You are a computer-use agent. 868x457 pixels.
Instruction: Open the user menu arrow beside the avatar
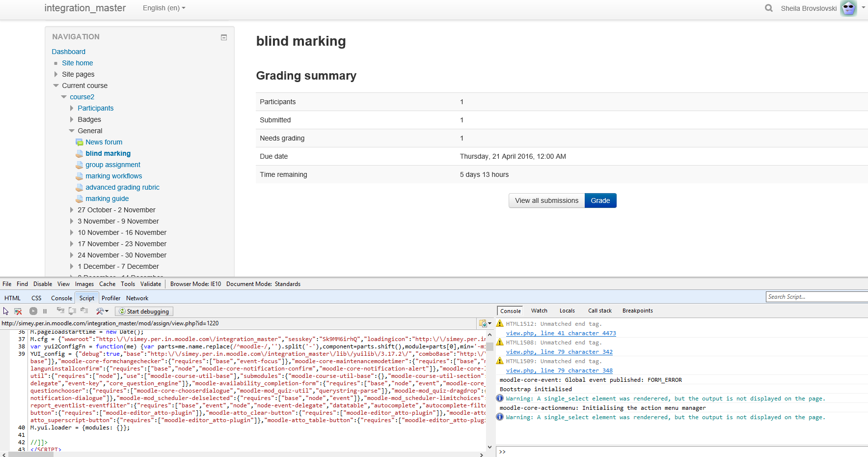(x=863, y=7)
